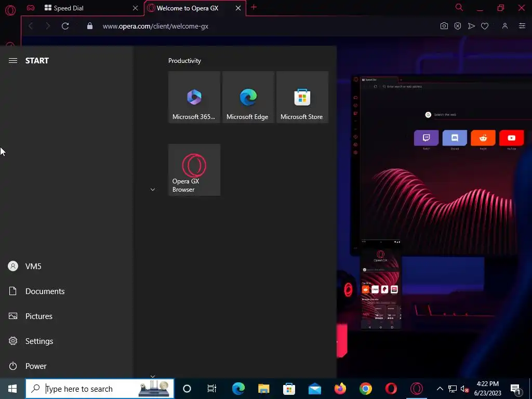Open the network status tray icon
The width and height of the screenshot is (532, 399).
453,389
